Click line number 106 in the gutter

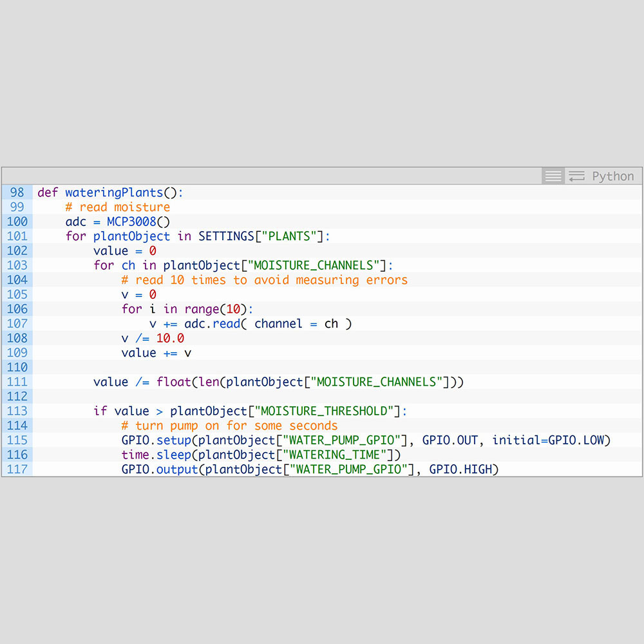point(17,309)
